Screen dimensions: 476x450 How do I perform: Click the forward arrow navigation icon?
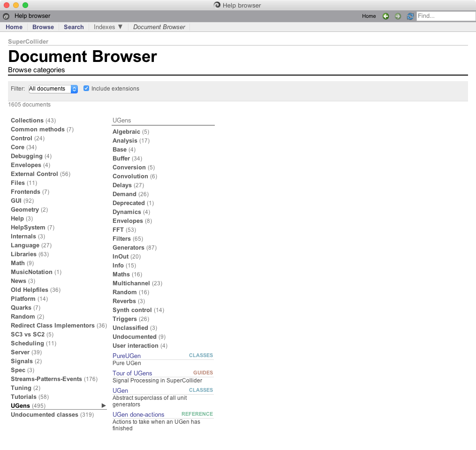(x=398, y=16)
